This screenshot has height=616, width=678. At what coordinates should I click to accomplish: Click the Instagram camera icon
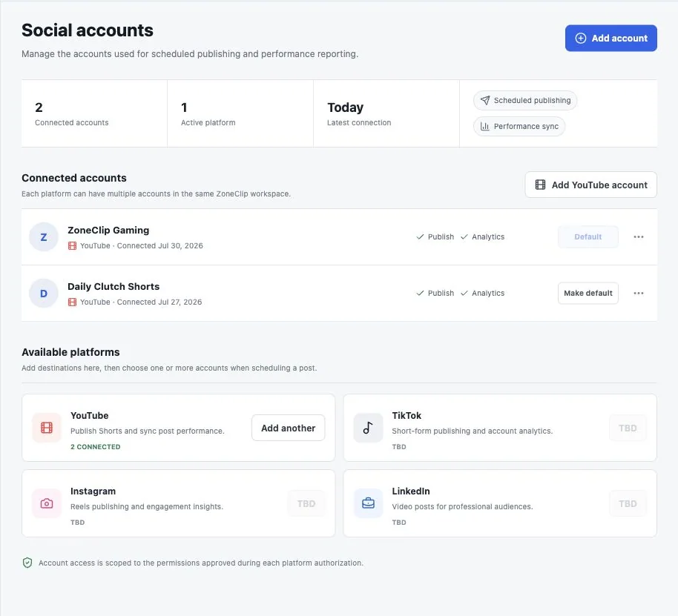[47, 503]
